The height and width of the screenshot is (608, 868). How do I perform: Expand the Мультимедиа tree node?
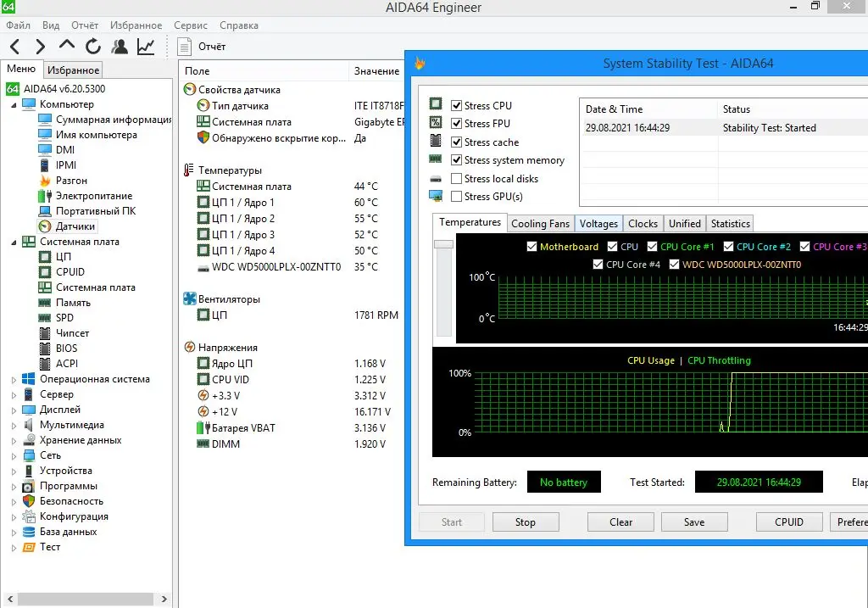tap(14, 425)
